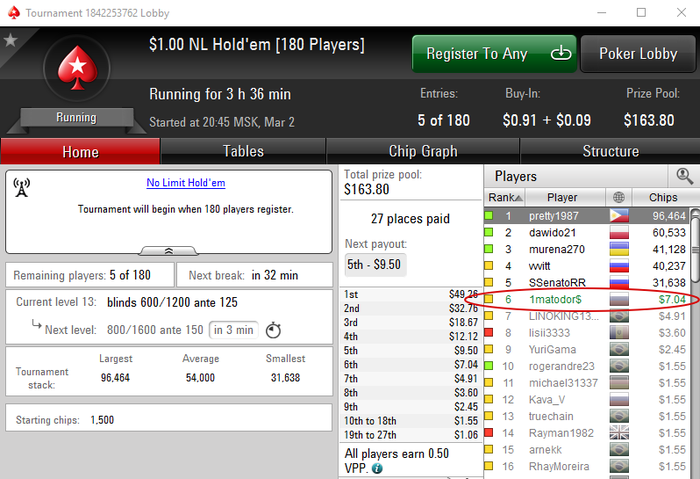This screenshot has width=700, height=479.
Task: Click the download arrow on Register To Any
Action: pyautogui.click(x=561, y=53)
